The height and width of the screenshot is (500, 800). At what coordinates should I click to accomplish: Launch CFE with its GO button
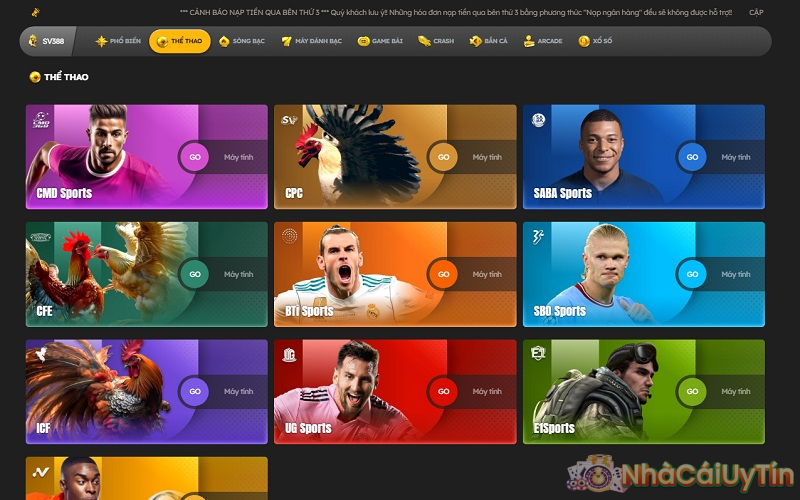(195, 274)
